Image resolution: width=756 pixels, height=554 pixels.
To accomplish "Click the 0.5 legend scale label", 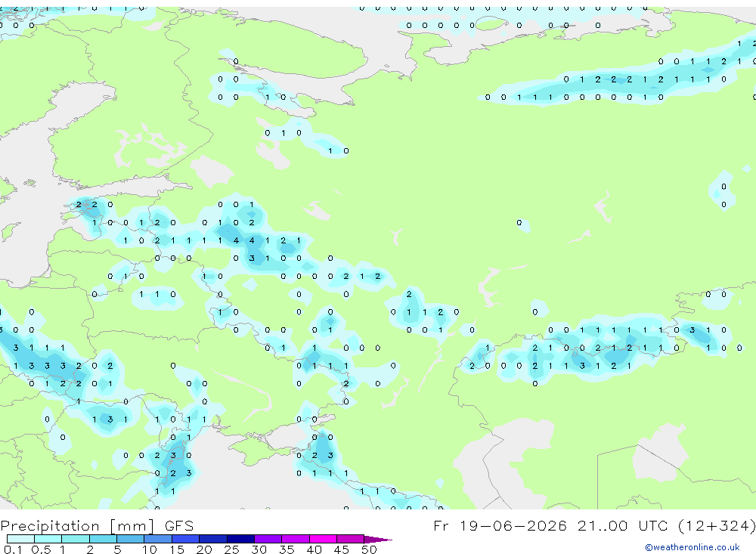I will 41,549.
